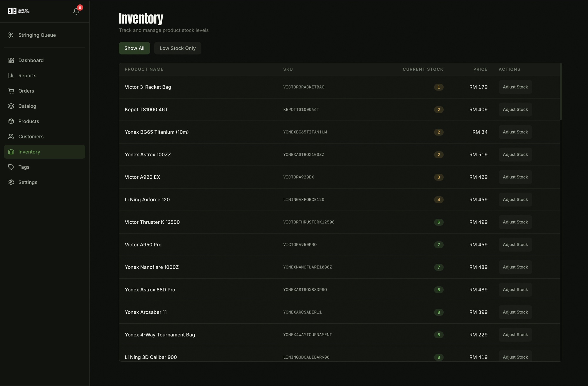Screen dimensions: 588x386
Task: Open Settings from sidebar
Action: pos(44,182)
